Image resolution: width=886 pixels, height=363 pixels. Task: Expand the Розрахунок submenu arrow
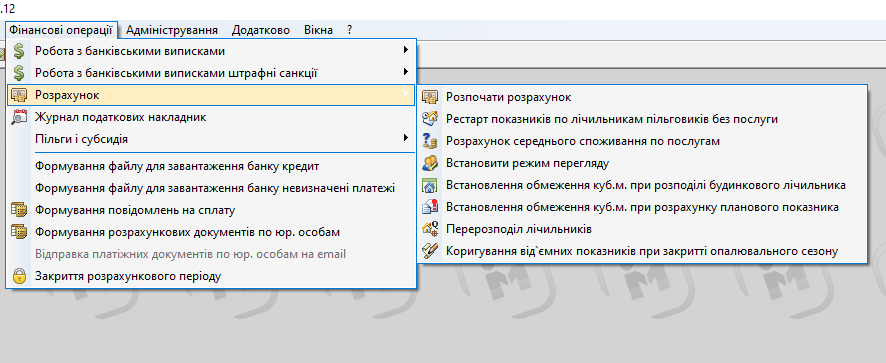(x=406, y=94)
